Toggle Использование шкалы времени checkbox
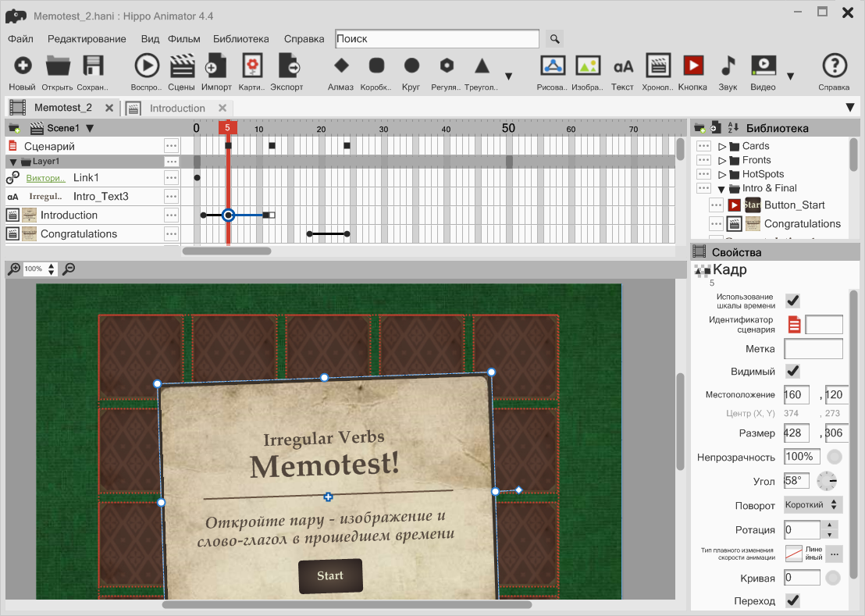The width and height of the screenshot is (865, 616). pos(792,301)
